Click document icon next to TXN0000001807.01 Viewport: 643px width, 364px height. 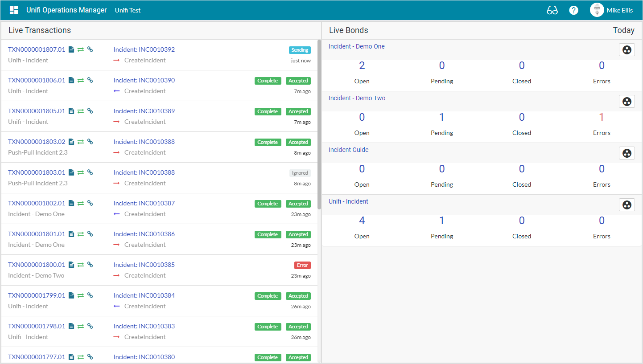71,49
